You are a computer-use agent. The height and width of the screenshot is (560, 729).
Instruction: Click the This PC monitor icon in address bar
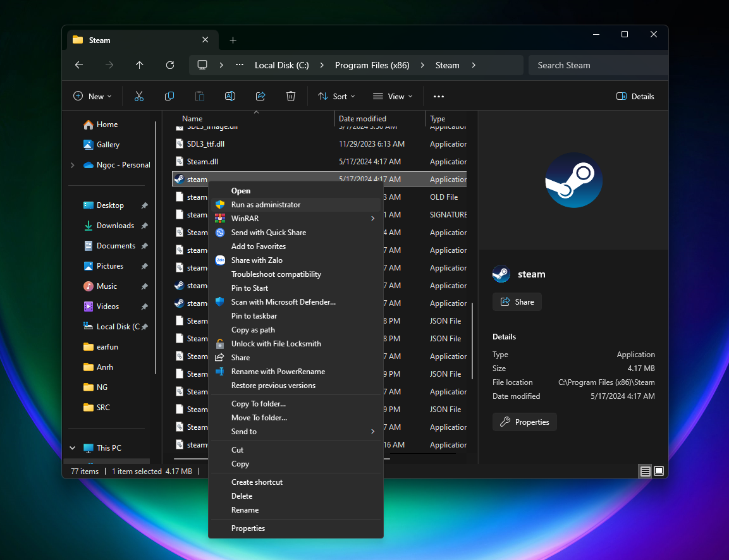(x=202, y=65)
